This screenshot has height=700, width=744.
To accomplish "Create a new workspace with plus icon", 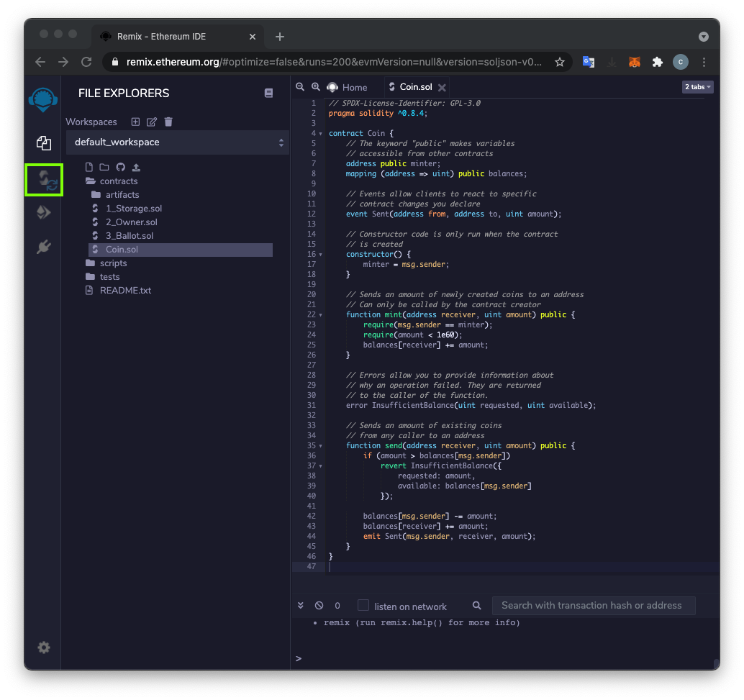I will pos(135,122).
